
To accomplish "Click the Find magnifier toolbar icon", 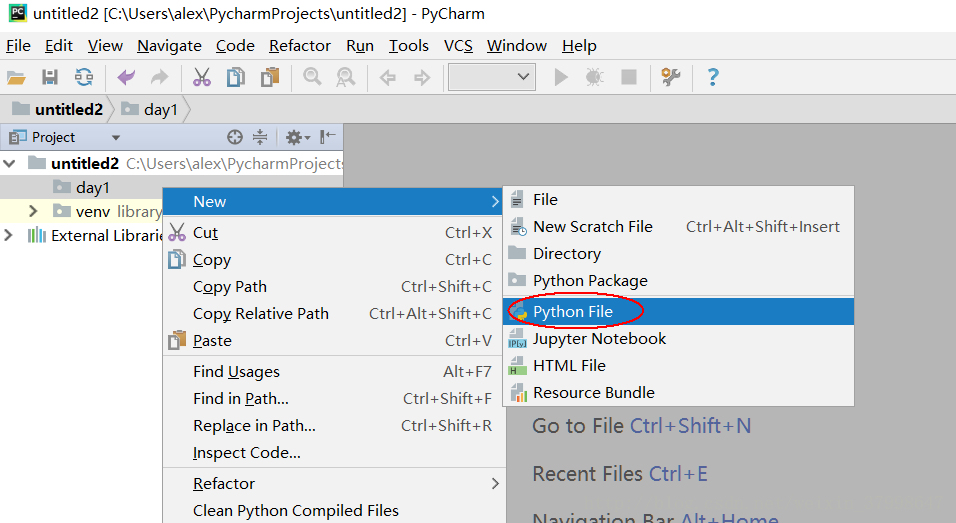I will (x=312, y=77).
